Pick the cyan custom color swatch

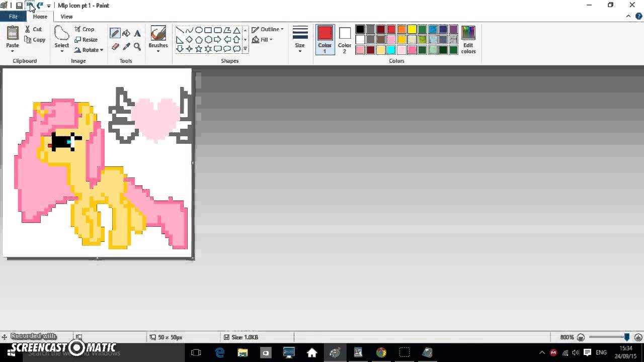[391, 50]
